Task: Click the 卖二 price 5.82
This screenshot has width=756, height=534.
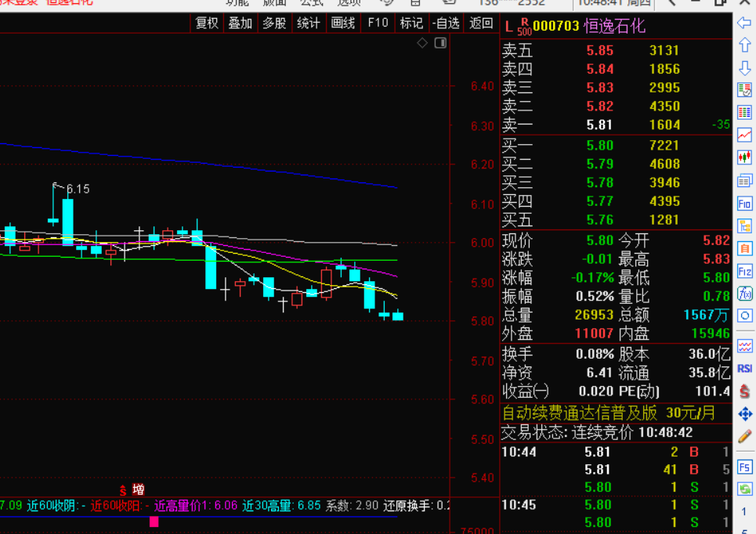Action: click(x=600, y=106)
